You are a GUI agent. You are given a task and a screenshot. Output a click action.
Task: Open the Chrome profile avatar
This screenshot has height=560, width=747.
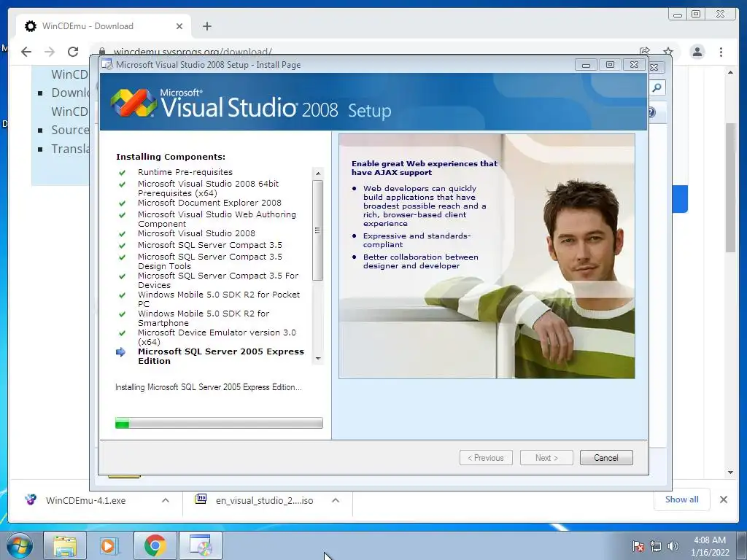697,52
